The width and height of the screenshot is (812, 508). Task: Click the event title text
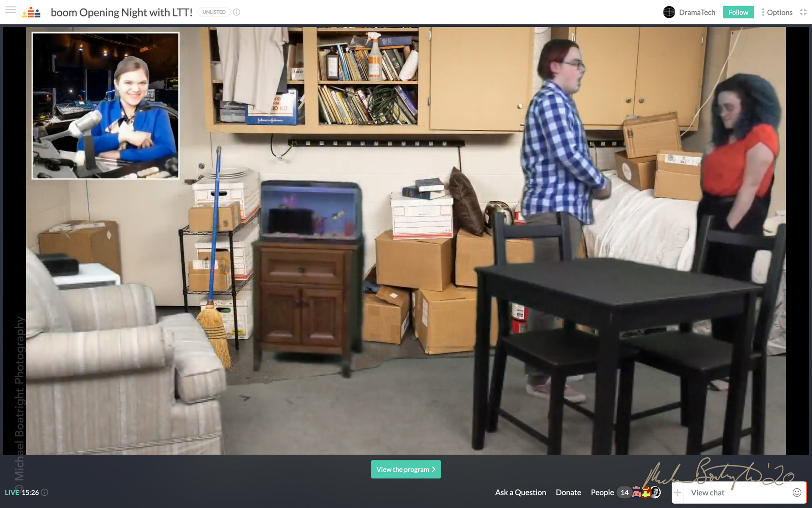[x=121, y=12]
